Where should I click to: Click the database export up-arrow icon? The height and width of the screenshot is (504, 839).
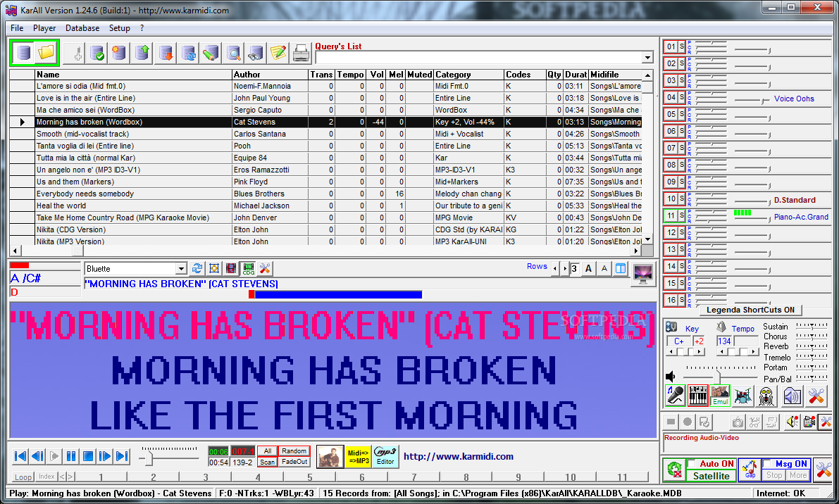142,53
